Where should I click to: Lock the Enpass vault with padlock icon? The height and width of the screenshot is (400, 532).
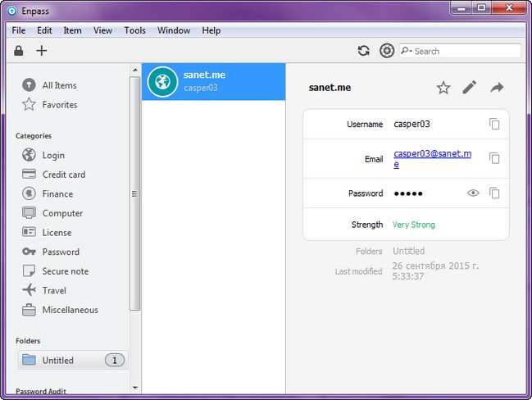(19, 51)
